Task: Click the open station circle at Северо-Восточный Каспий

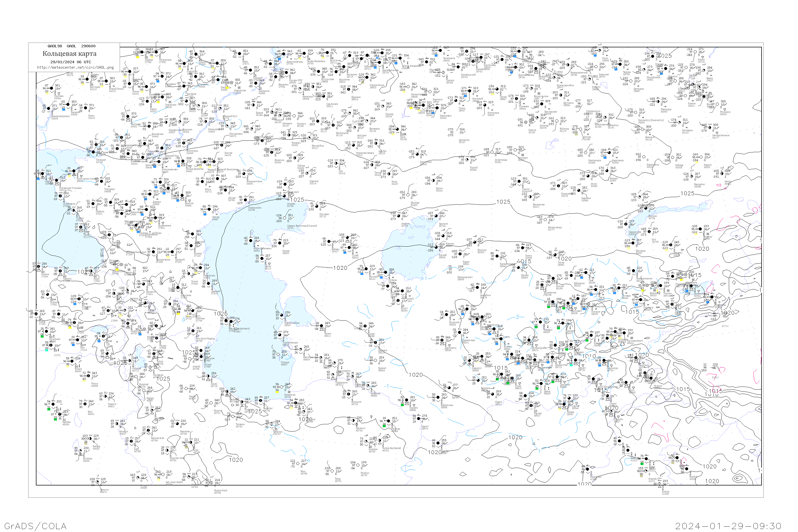Action: [x=285, y=218]
